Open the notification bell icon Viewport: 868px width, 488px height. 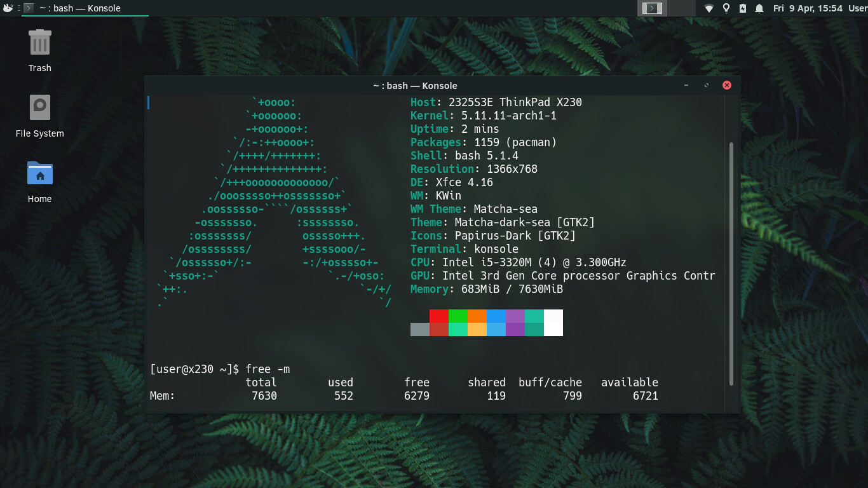[759, 8]
